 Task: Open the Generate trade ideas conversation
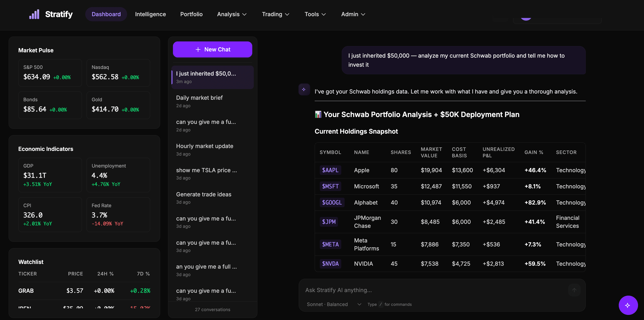[x=212, y=198]
